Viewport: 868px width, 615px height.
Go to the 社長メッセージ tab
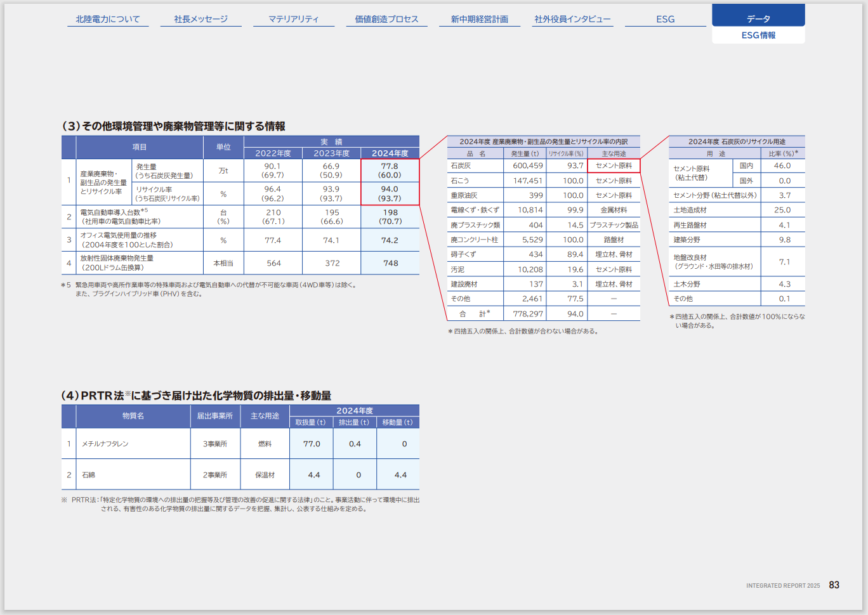201,19
